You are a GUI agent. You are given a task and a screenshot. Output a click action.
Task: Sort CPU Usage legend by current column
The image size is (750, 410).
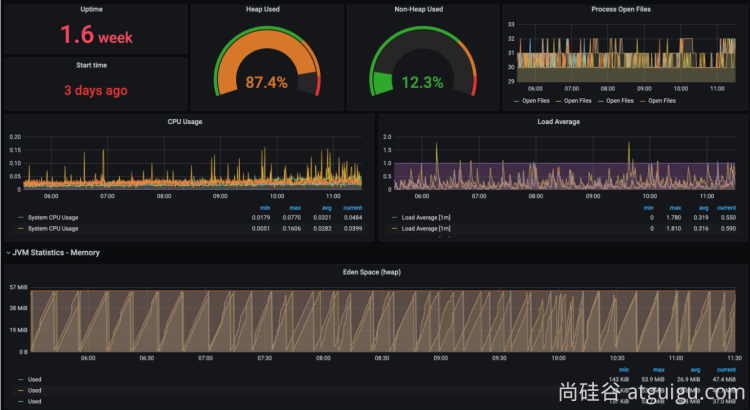(x=353, y=208)
